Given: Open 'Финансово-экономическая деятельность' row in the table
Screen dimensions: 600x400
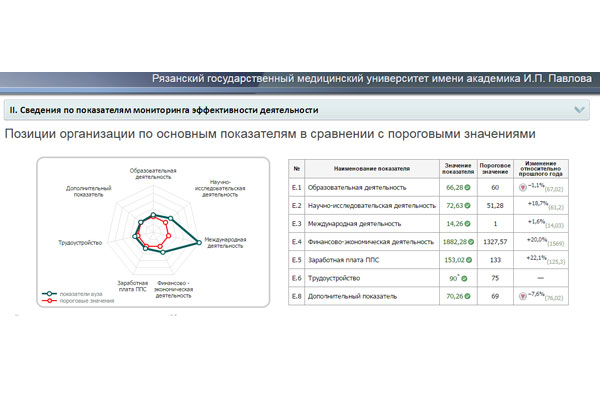Looking at the screenshot, I should click(370, 242).
